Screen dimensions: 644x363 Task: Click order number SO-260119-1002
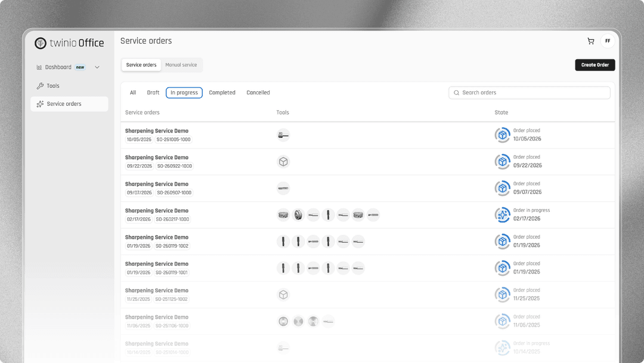(x=172, y=246)
